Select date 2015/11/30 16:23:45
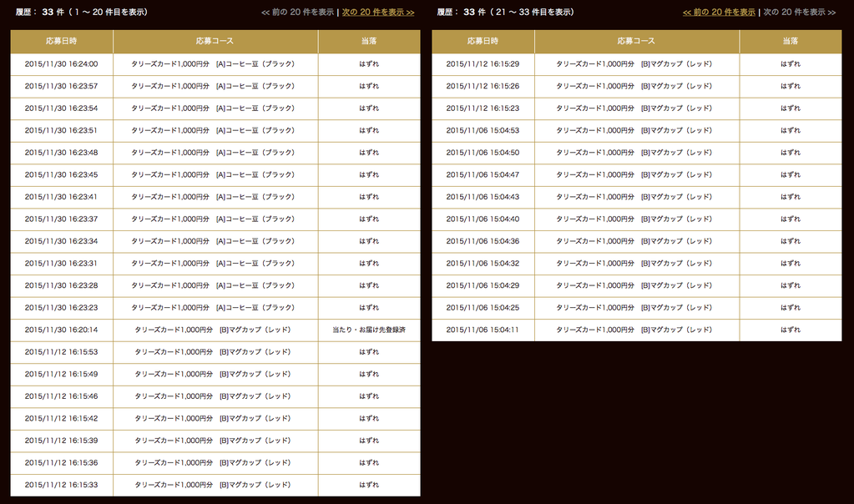Image resolution: width=854 pixels, height=504 pixels. [x=62, y=174]
